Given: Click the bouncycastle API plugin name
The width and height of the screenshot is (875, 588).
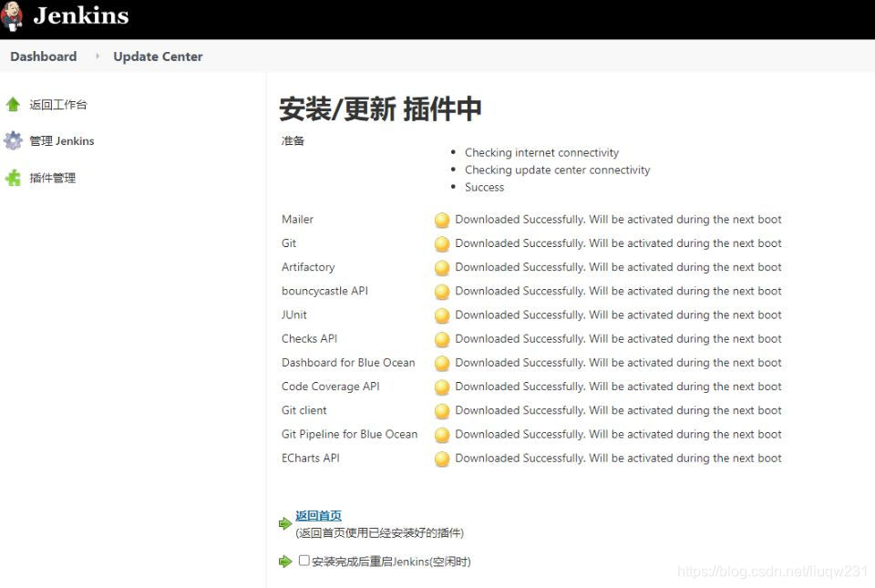Looking at the screenshot, I should pos(324,291).
